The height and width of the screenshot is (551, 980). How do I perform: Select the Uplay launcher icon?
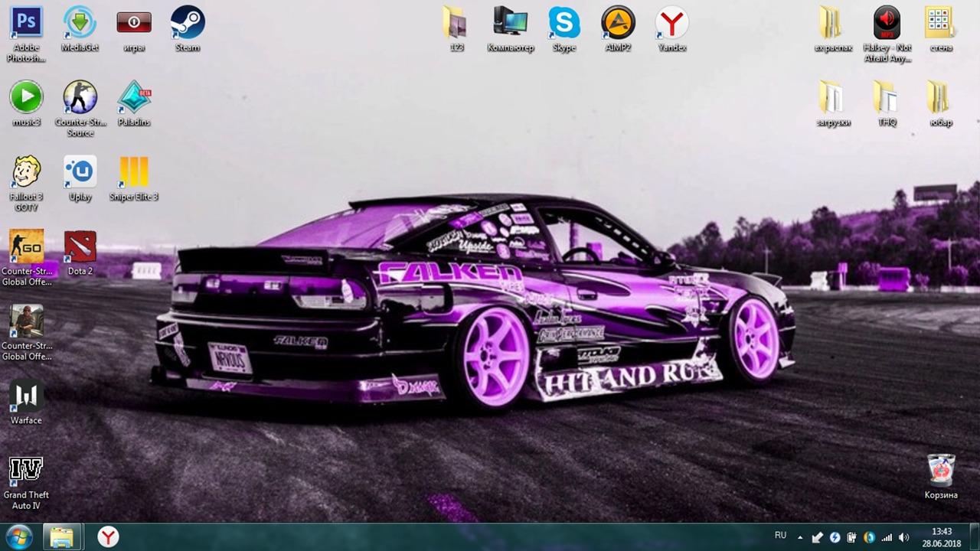(80, 172)
